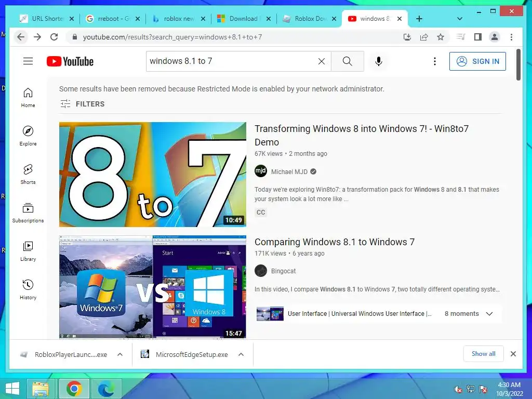
Task: Go to the YouTube logo home link
Action: pyautogui.click(x=70, y=61)
